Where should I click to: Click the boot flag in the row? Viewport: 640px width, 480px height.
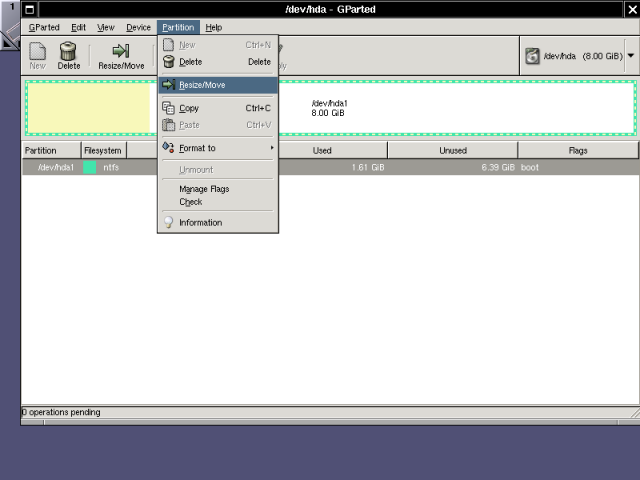530,167
